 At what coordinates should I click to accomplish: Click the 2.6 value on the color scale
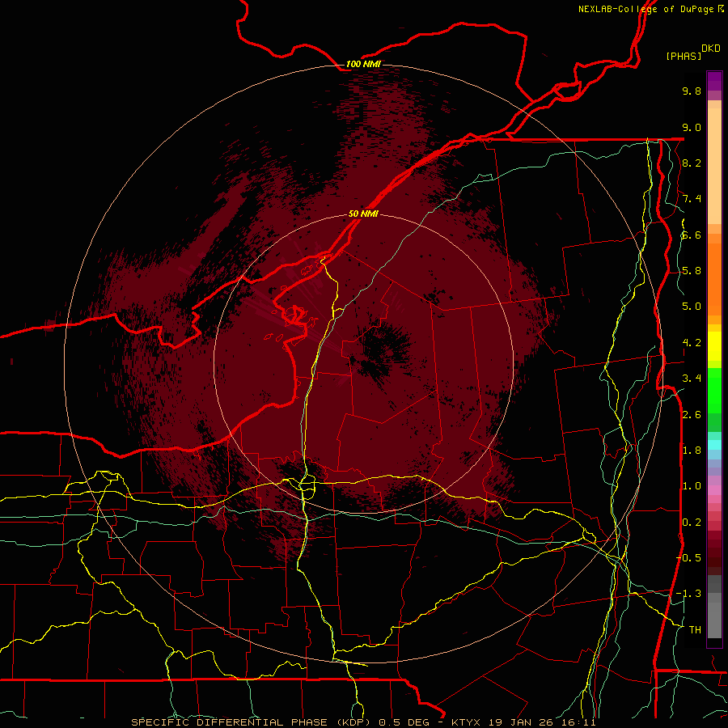pyautogui.click(x=692, y=415)
